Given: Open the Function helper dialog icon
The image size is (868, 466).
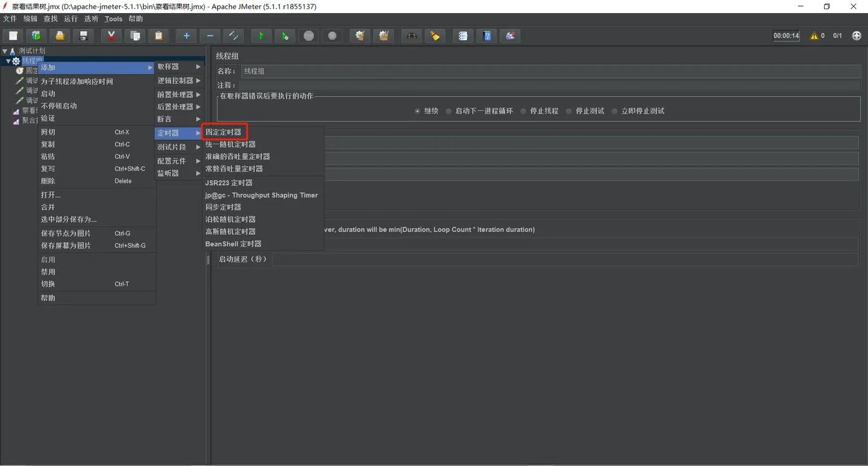Looking at the screenshot, I should coord(463,36).
